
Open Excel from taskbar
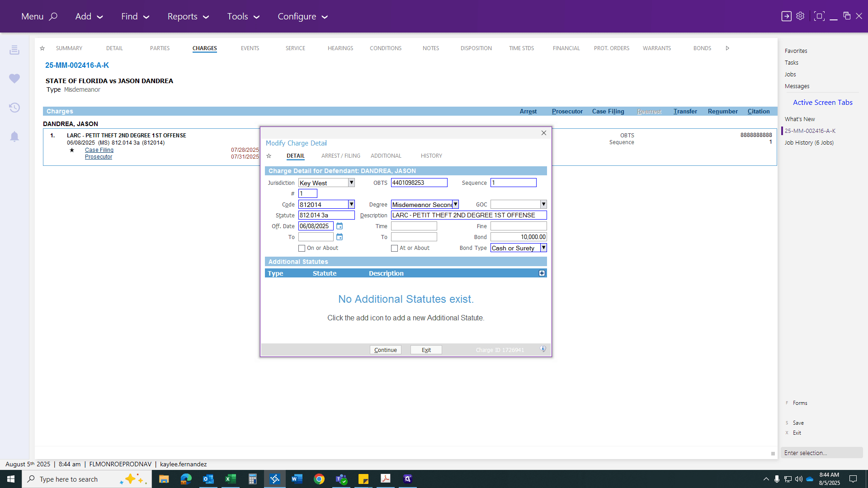[x=230, y=479]
